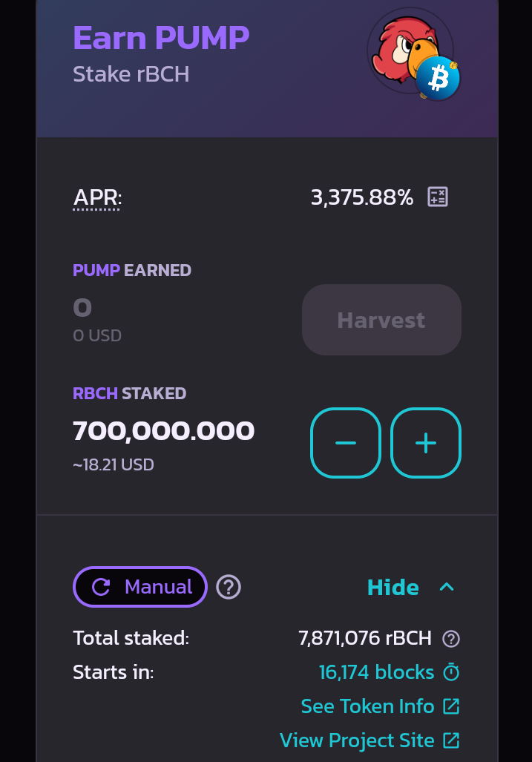Click the dotted-underlined APR label
Image resolution: width=532 pixels, height=762 pixels.
click(97, 198)
